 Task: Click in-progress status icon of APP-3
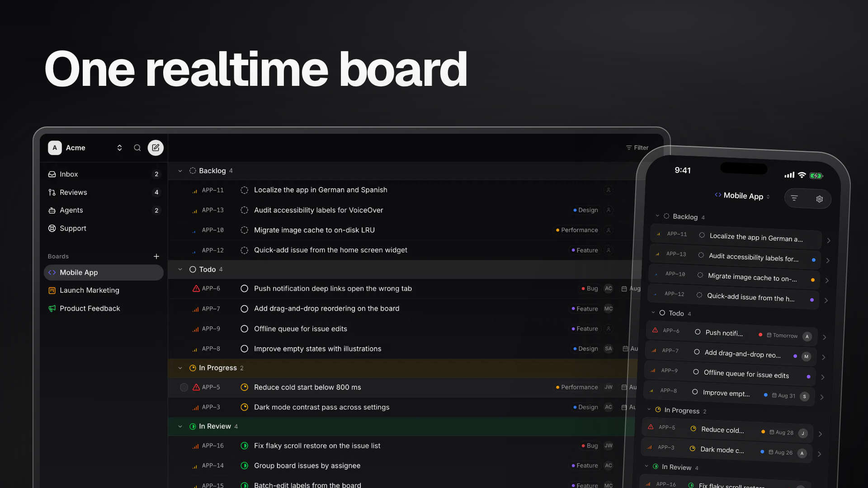point(244,407)
